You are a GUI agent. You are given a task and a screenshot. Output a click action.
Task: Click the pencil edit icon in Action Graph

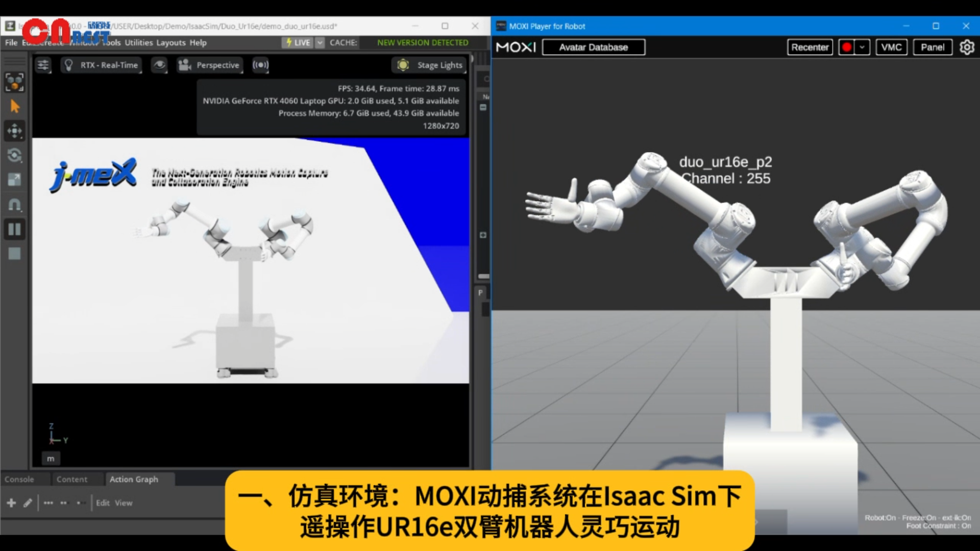coord(28,503)
